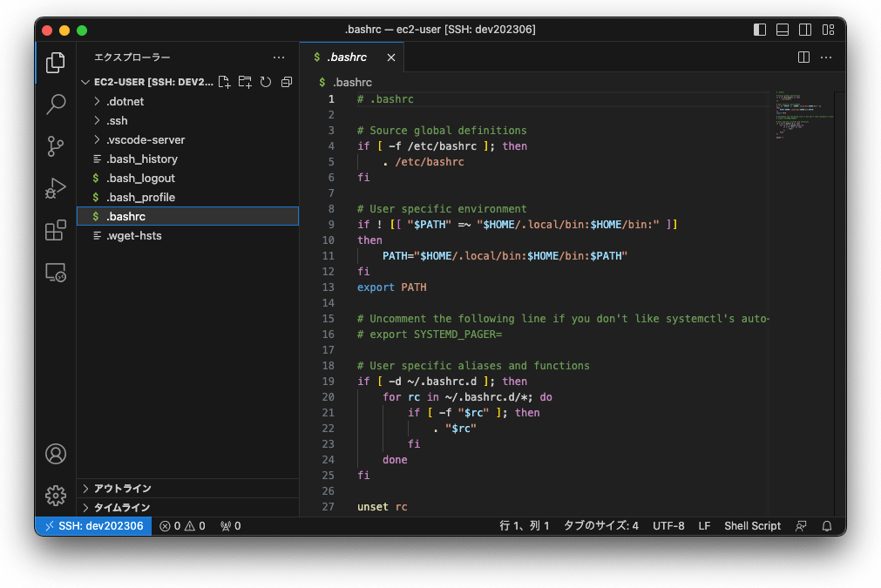Change the Shell Script language mode

pos(752,525)
